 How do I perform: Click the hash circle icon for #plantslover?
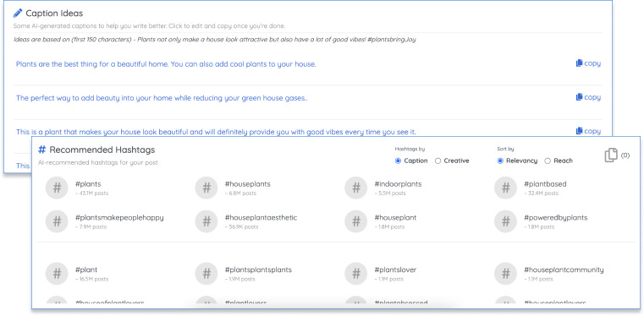[355, 274]
